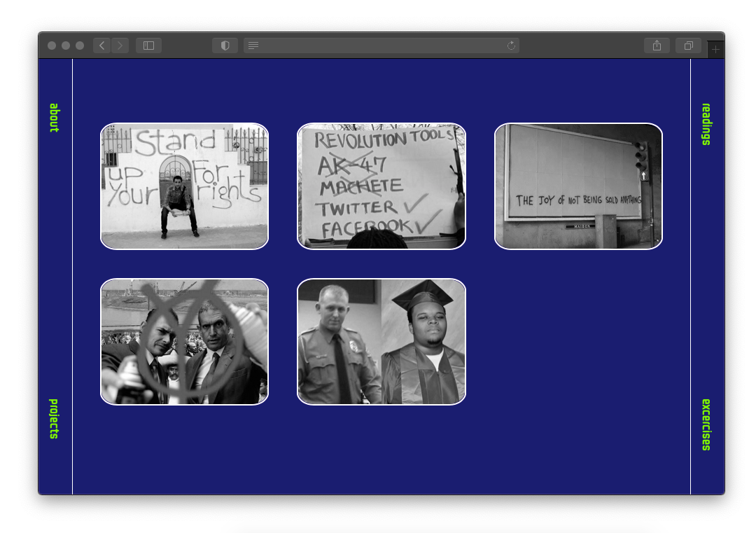Viewport: 756px width, 533px height.
Task: Open the image of two men in suits behind spray paint
Action: pos(184,342)
